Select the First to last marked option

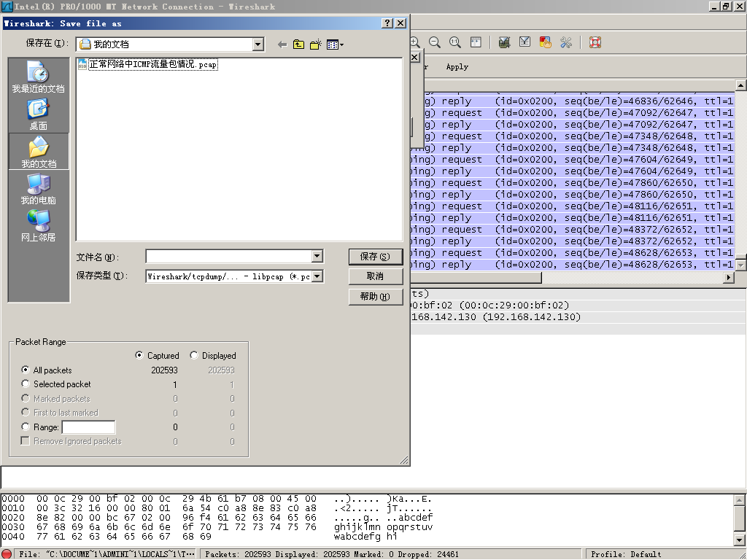(x=26, y=413)
